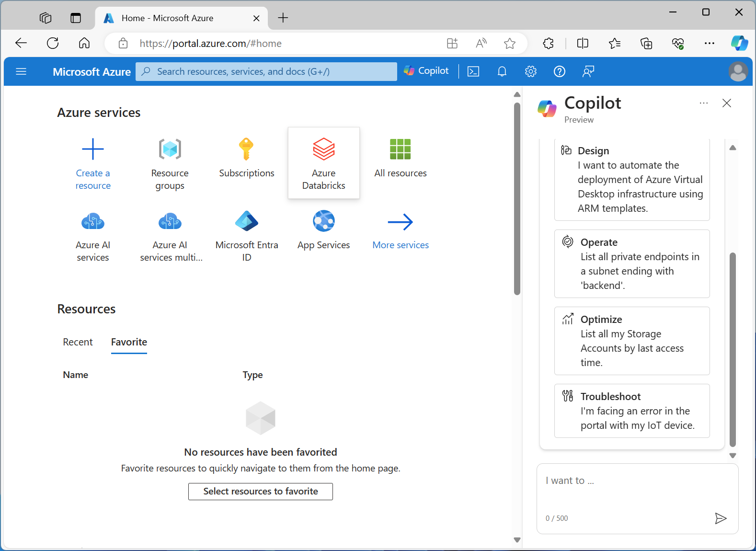Image resolution: width=756 pixels, height=551 pixels.
Task: Open the Notifications bell
Action: 502,71
